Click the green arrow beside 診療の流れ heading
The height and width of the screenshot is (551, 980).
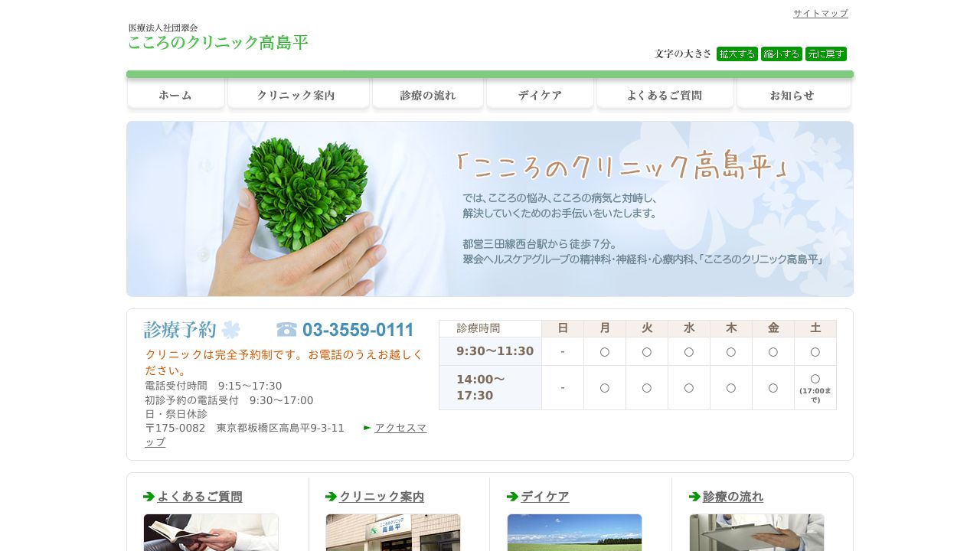(x=694, y=497)
